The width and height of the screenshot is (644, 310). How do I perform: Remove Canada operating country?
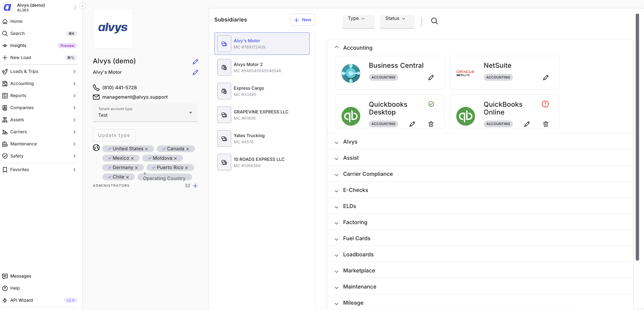point(188,149)
